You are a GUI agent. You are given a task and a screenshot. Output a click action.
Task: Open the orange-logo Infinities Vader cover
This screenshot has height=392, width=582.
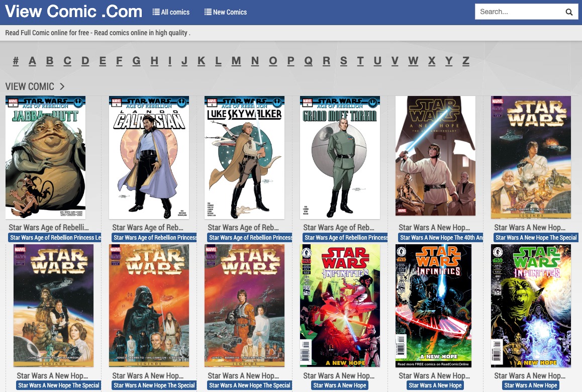click(x=434, y=306)
